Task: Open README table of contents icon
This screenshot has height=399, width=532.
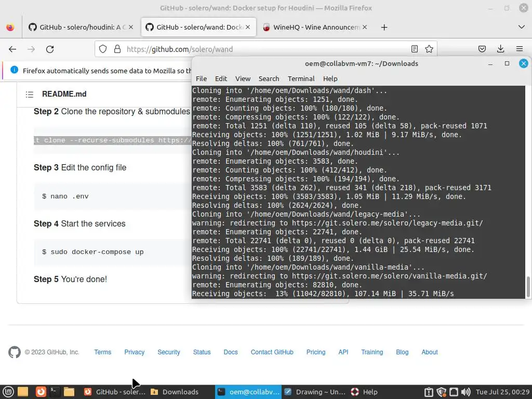Action: (30, 95)
